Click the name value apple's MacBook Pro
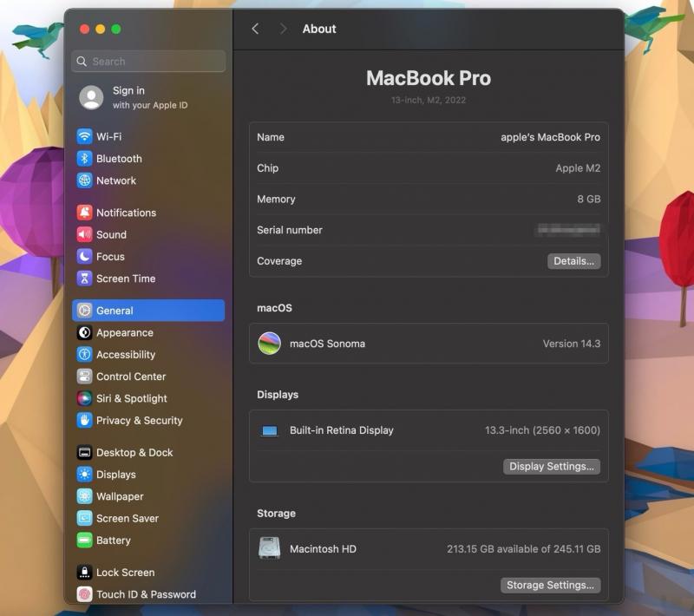694x616 pixels. (550, 137)
